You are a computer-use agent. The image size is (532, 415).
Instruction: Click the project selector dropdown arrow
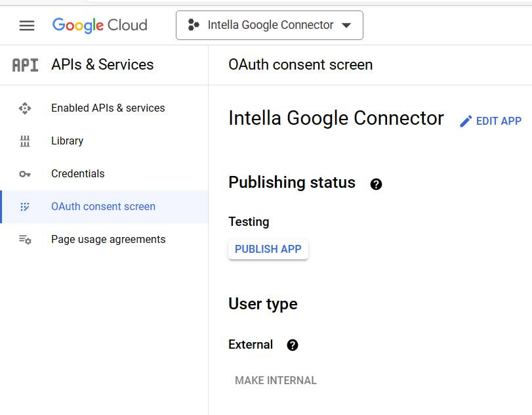pos(346,25)
